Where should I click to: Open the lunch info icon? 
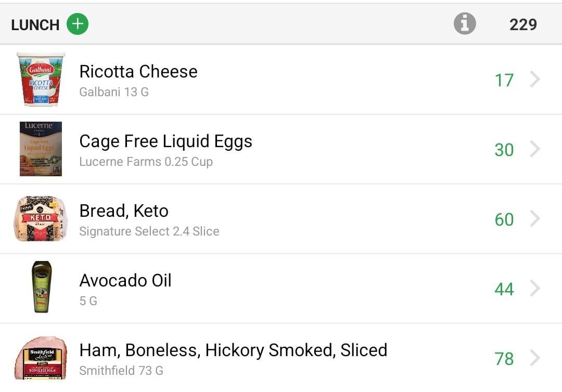pyautogui.click(x=465, y=23)
